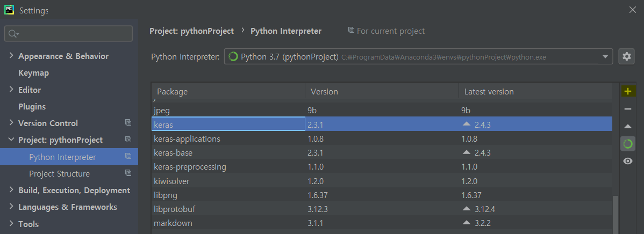This screenshot has width=644, height=234.
Task: Click the plus icon to install package
Action: pos(627,91)
